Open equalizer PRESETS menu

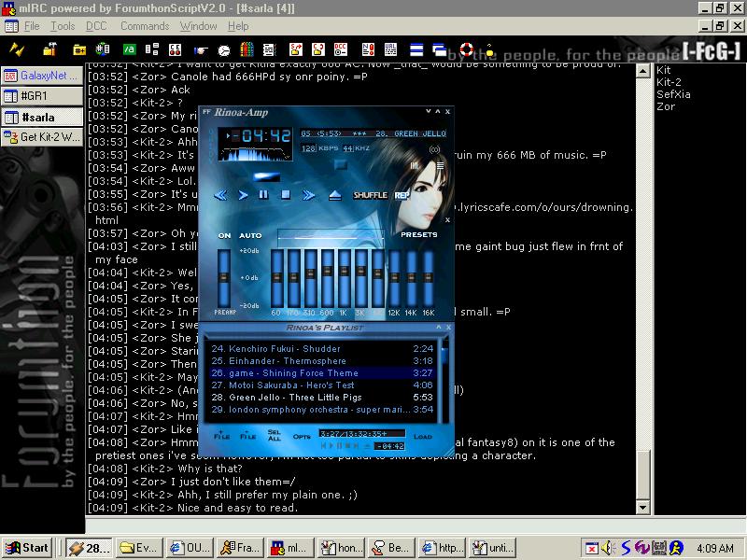tap(419, 234)
